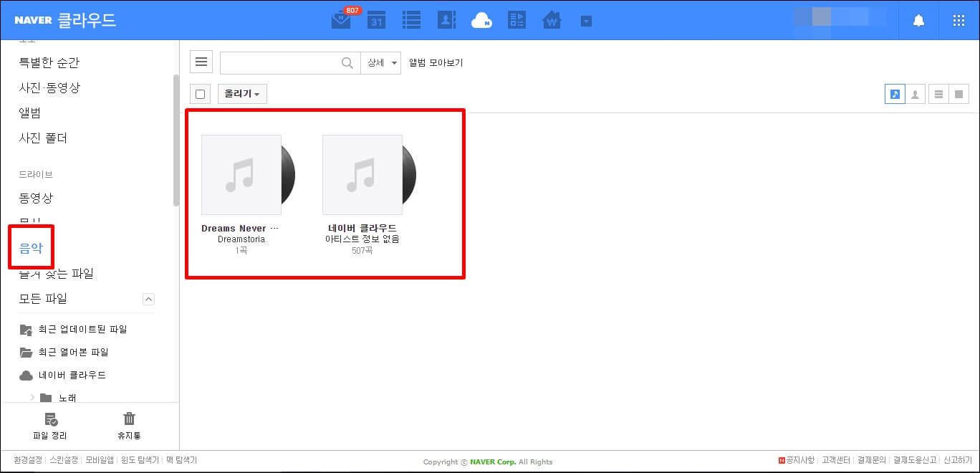
Task: Open the Calendar icon in top bar
Action: click(377, 20)
